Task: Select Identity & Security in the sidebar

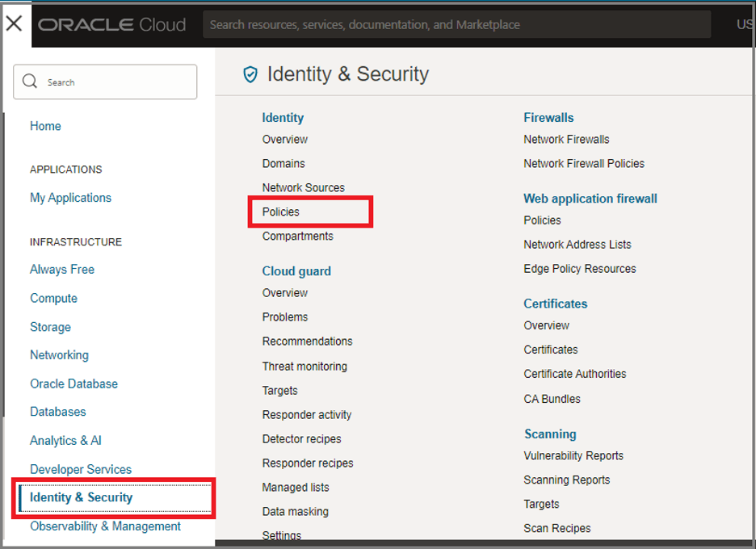Action: point(81,497)
